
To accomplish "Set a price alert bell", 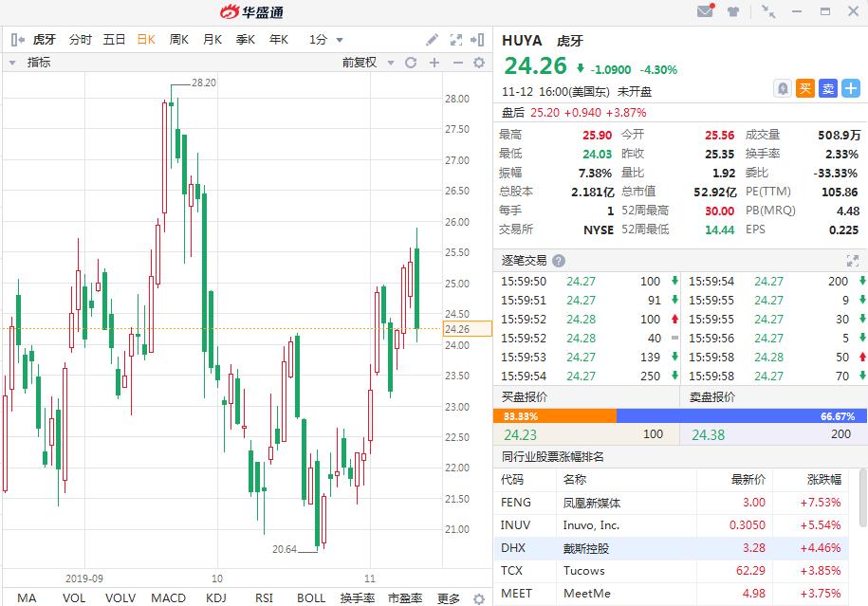I will point(783,88).
